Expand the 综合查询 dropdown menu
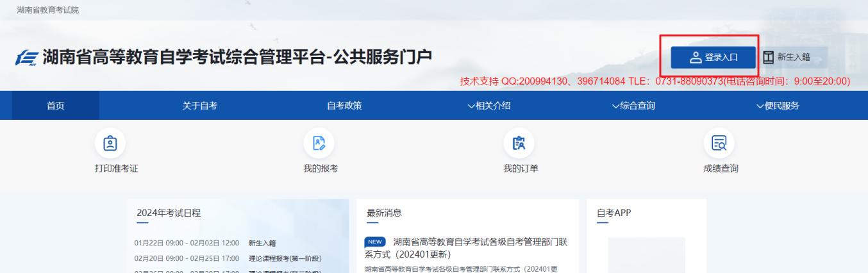 (633, 106)
